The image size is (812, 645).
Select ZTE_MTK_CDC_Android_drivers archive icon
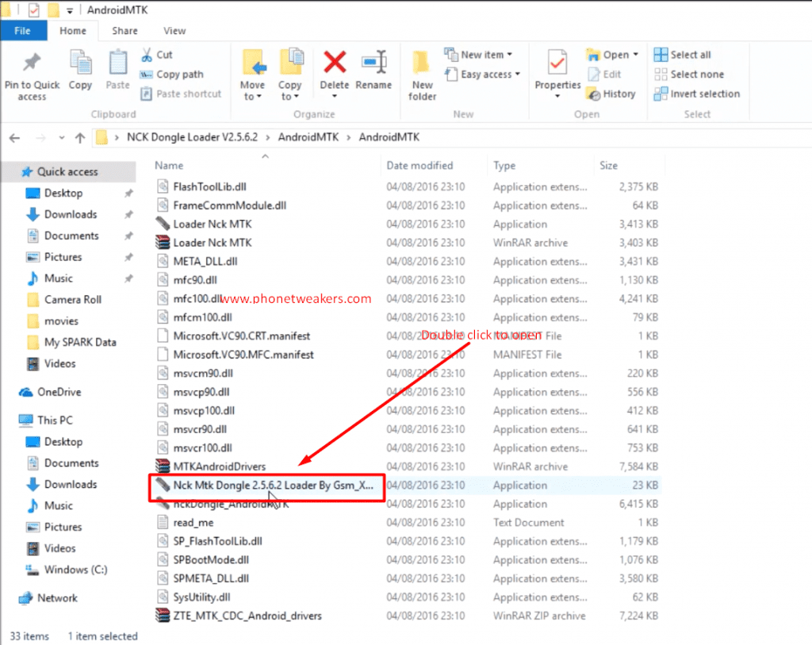163,616
